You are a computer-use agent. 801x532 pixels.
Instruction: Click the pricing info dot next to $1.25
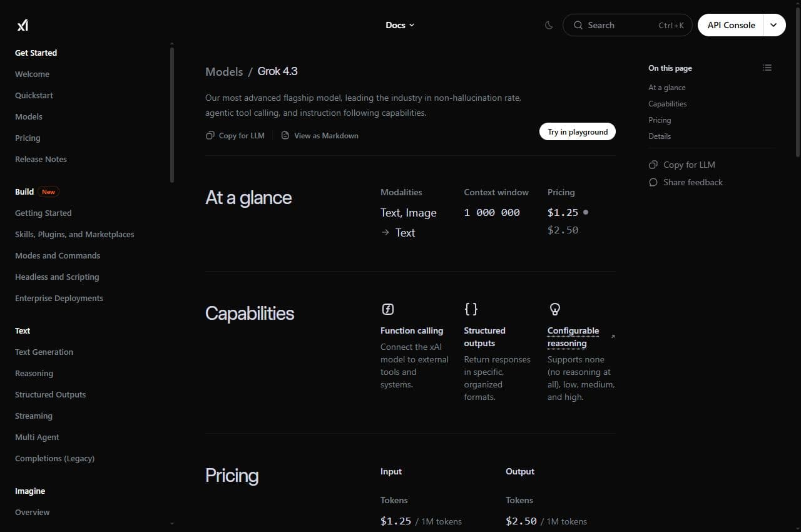pos(586,212)
